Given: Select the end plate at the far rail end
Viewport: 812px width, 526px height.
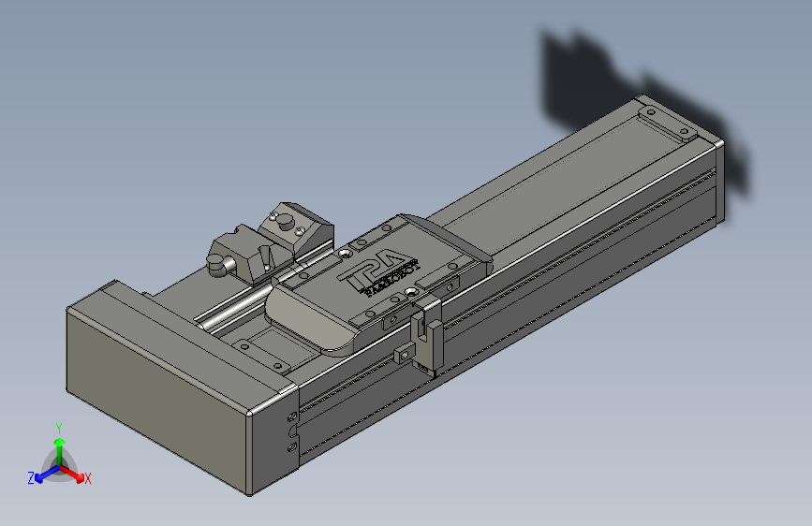Looking at the screenshot, I should click(x=720, y=182).
